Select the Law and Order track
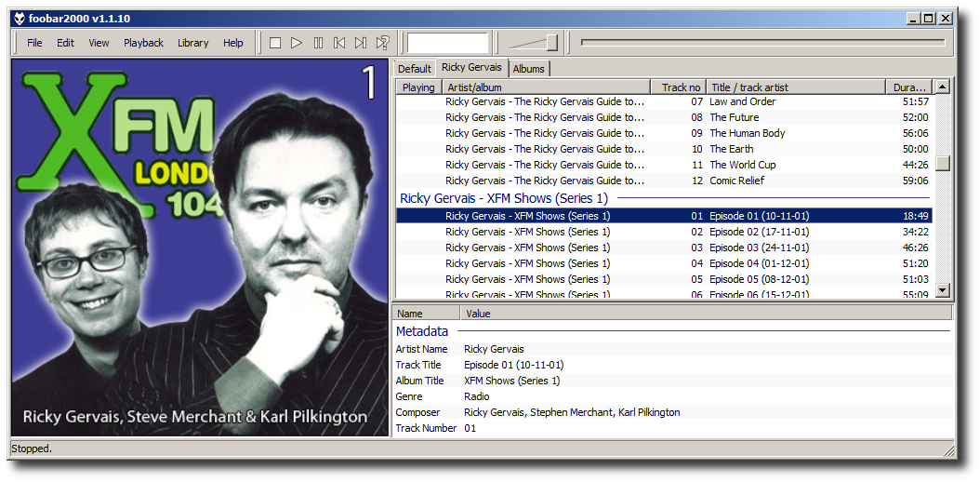This screenshot has height=482, width=980. 665,101
